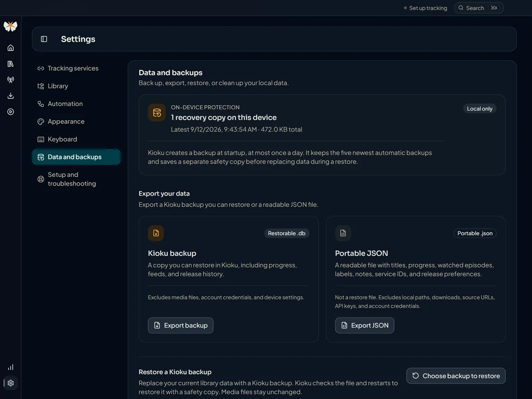The height and width of the screenshot is (399, 532).
Task: Open the feeds broadcast icon
Action: coord(11,80)
